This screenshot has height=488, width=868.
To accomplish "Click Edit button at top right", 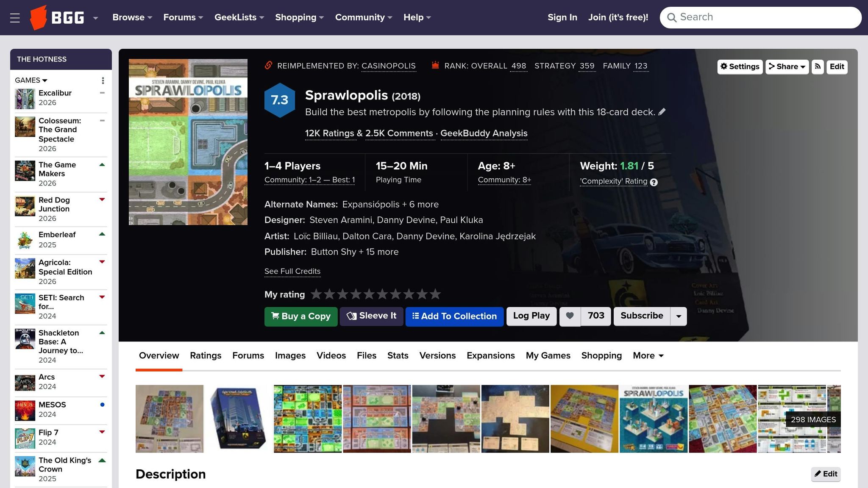I will tap(837, 67).
